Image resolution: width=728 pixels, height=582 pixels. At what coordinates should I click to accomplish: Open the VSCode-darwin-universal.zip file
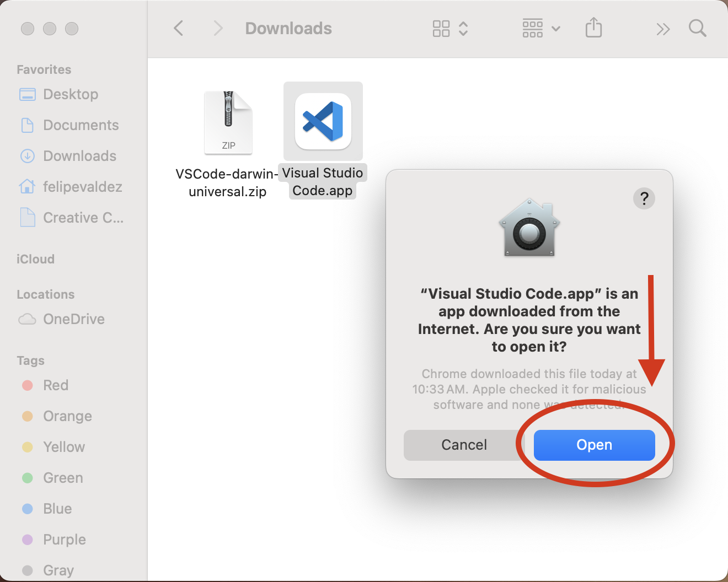click(228, 121)
